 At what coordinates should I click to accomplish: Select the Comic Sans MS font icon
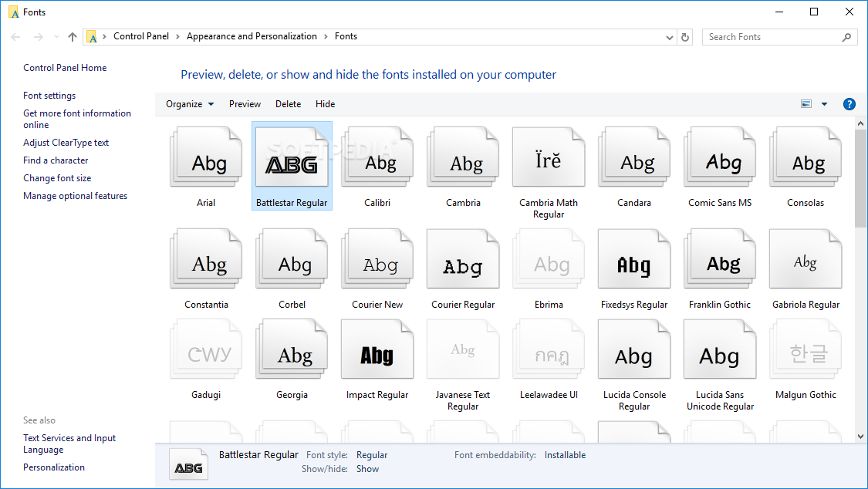click(x=720, y=157)
